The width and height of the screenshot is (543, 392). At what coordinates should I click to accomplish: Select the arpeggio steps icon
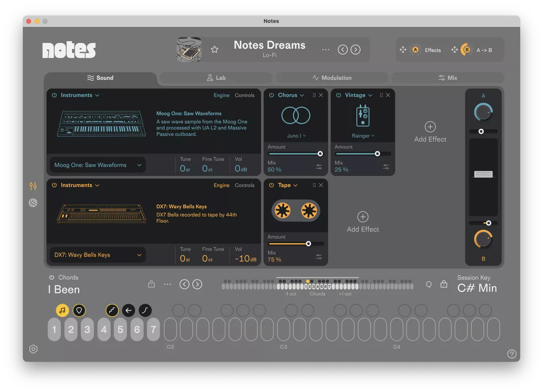click(112, 310)
